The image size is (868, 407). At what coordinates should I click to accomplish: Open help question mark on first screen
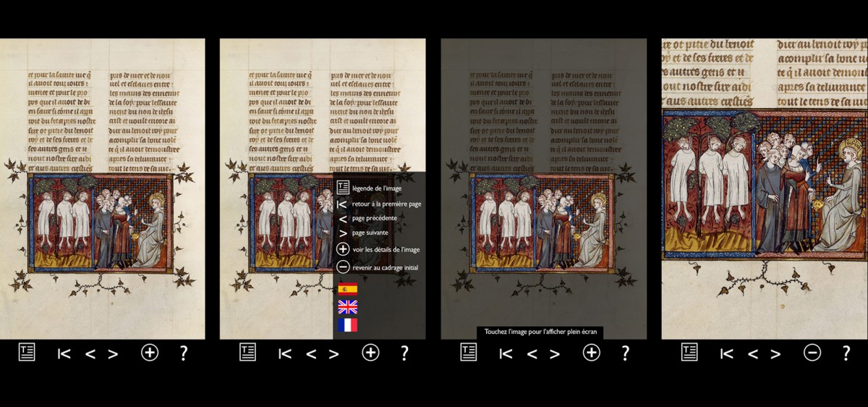pos(184,353)
